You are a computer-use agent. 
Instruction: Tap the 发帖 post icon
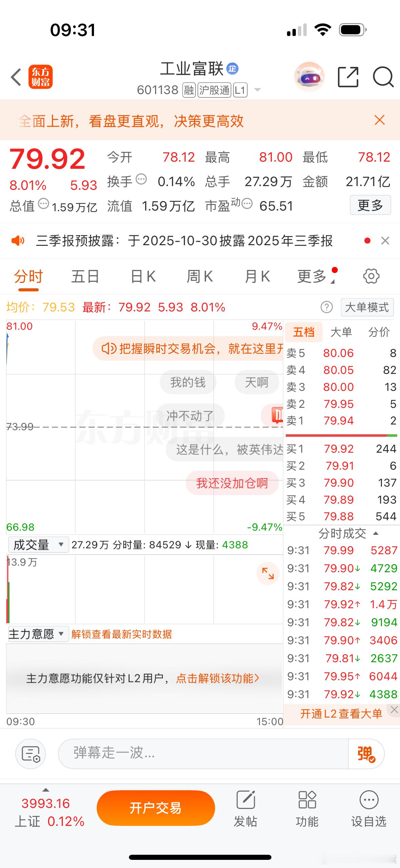pos(245,808)
